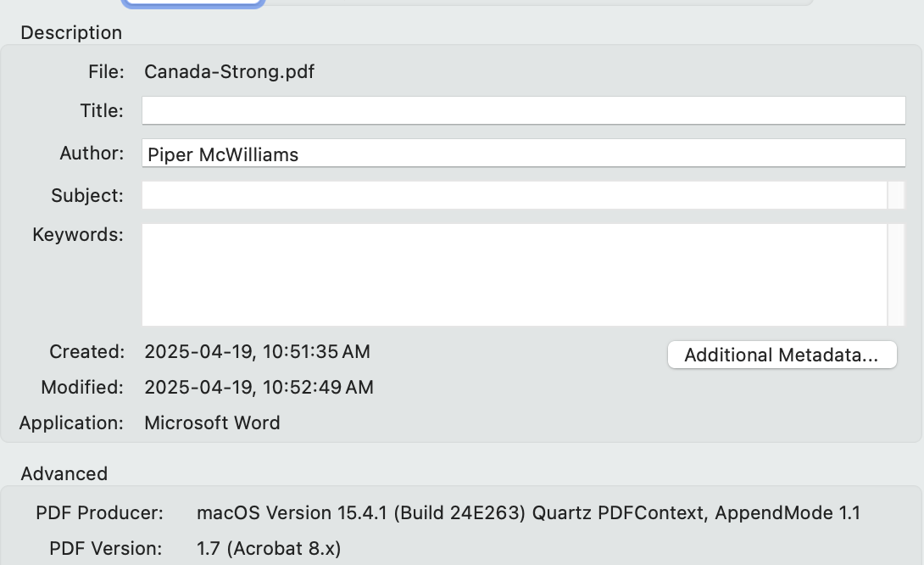Click the Advanced section heading

pyautogui.click(x=64, y=473)
